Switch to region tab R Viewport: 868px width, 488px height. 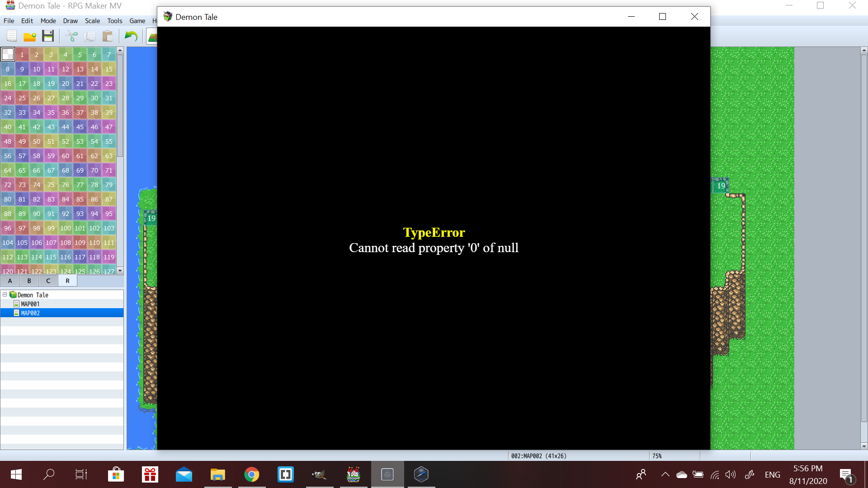click(x=68, y=281)
